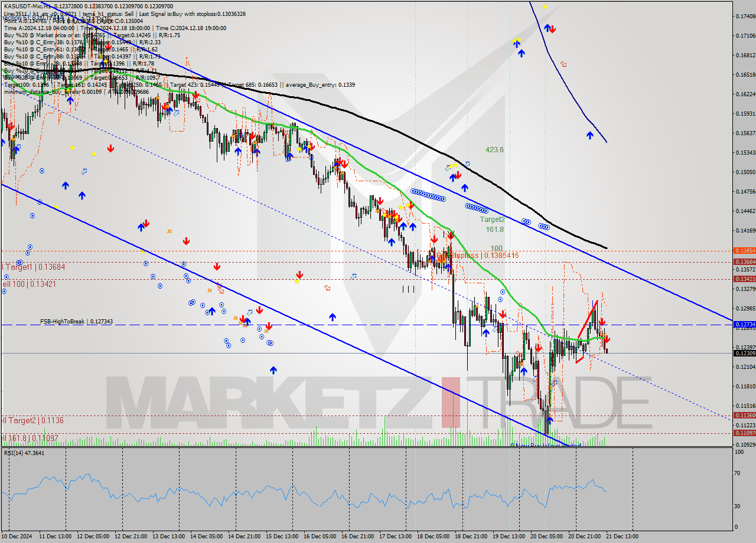Click 0.14169 on the price axis

(745, 230)
